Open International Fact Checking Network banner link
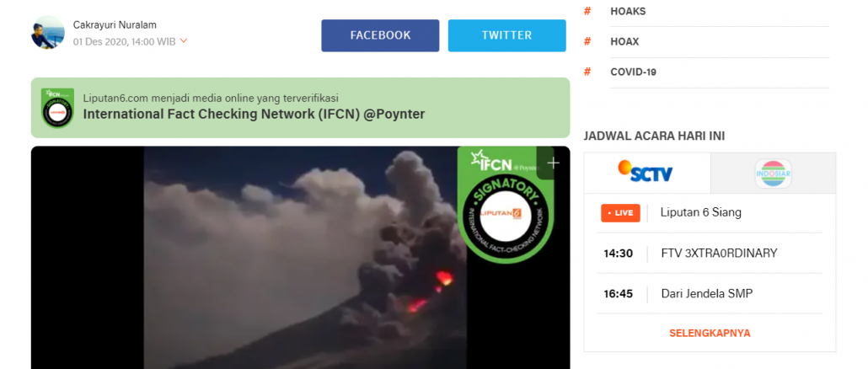The width and height of the screenshot is (868, 369). [x=255, y=115]
